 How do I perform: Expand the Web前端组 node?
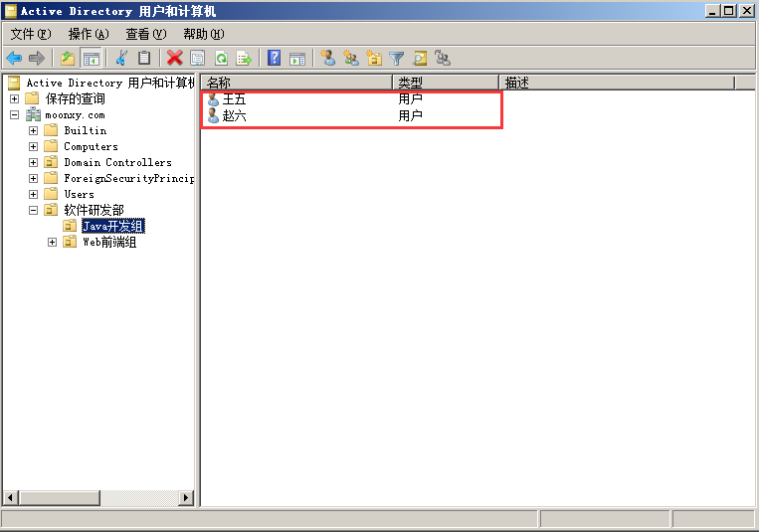point(52,242)
